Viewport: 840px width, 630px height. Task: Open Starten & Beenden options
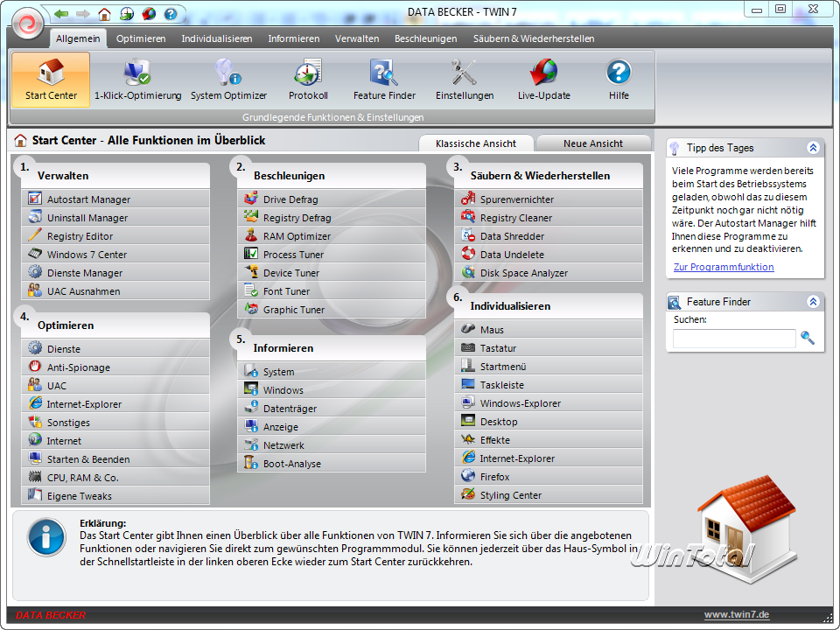click(115, 459)
